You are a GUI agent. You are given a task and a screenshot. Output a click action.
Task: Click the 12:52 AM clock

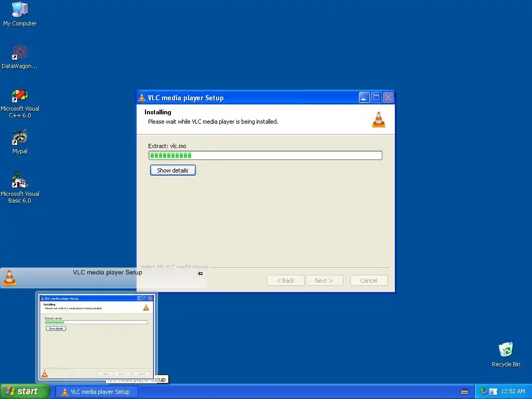click(x=513, y=392)
